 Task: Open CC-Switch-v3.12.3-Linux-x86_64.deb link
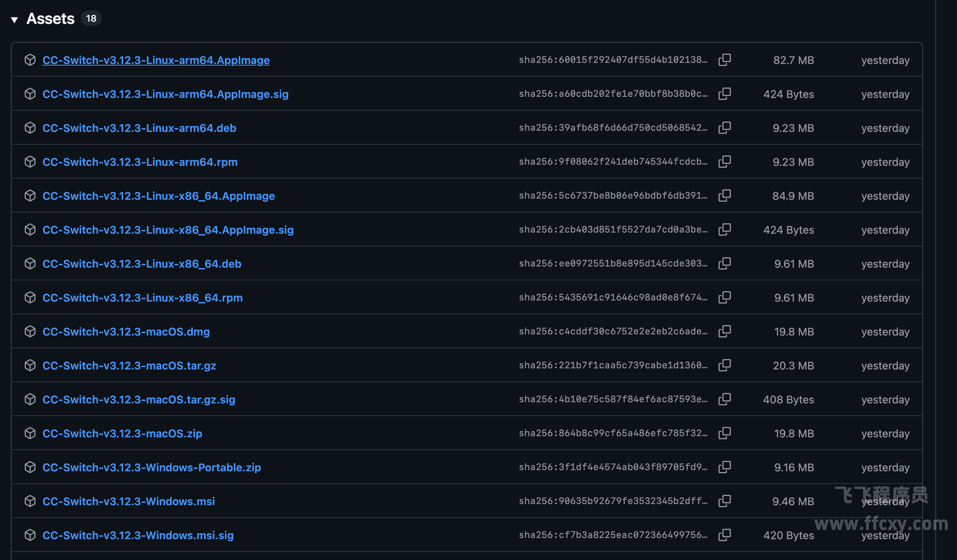142,264
